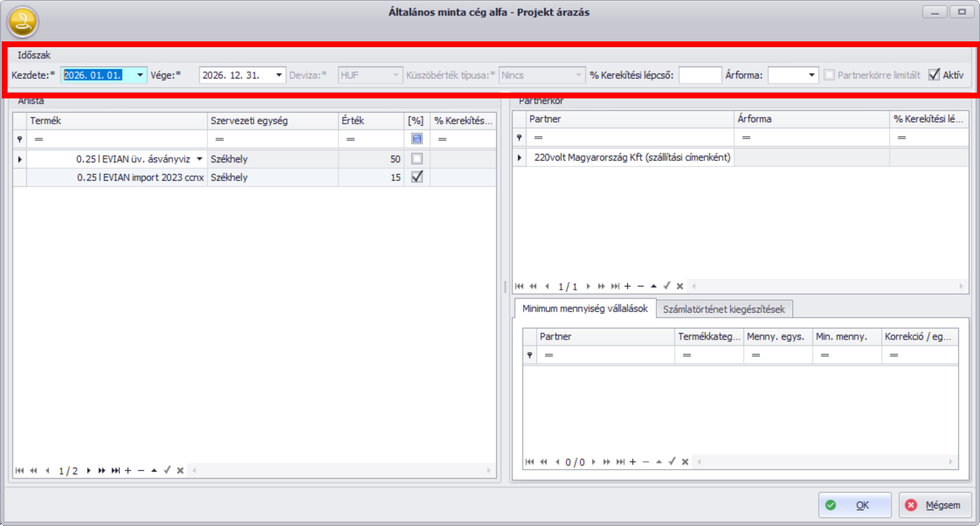Go to first record in Partnerkör navigator
This screenshot has width=980, height=526.
click(x=519, y=286)
